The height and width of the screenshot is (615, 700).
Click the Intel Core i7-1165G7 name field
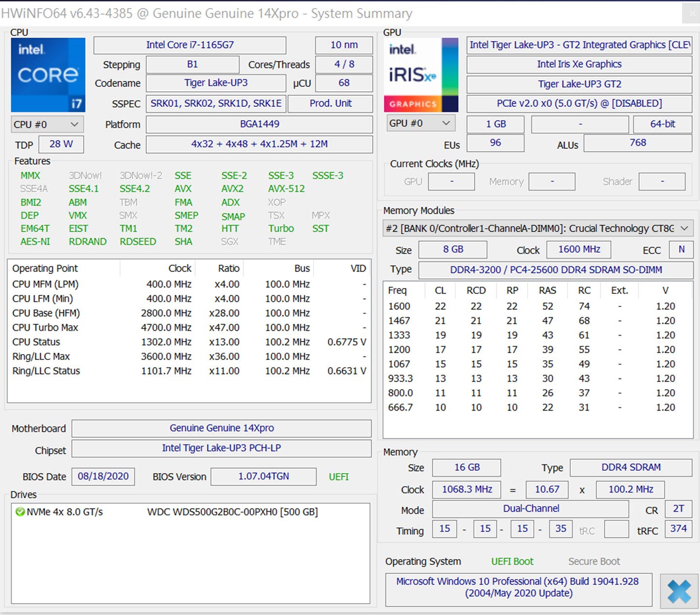(x=190, y=45)
